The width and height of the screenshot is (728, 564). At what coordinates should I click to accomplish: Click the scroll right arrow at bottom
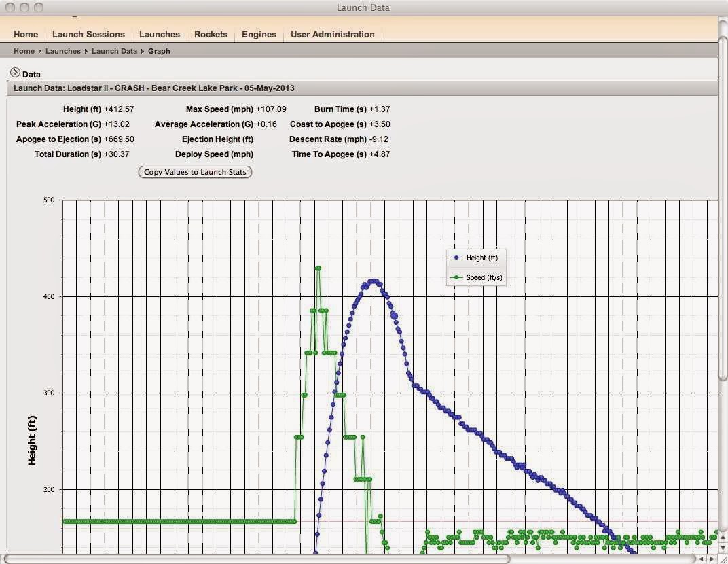coord(712,559)
